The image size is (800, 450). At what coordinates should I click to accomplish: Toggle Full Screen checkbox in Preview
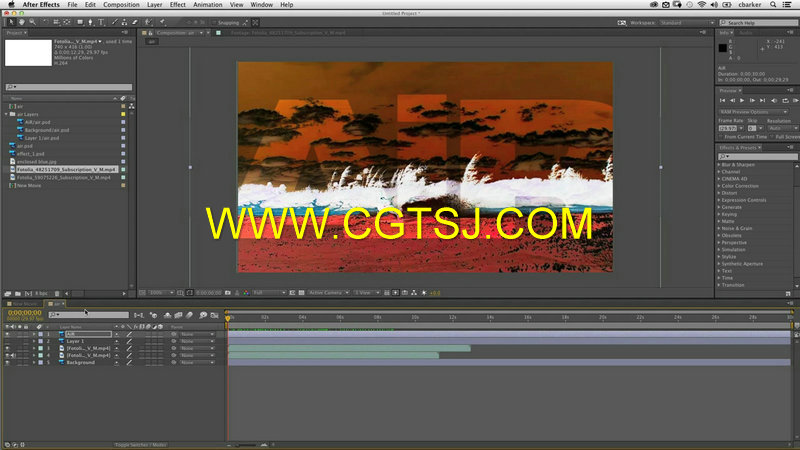pos(772,137)
